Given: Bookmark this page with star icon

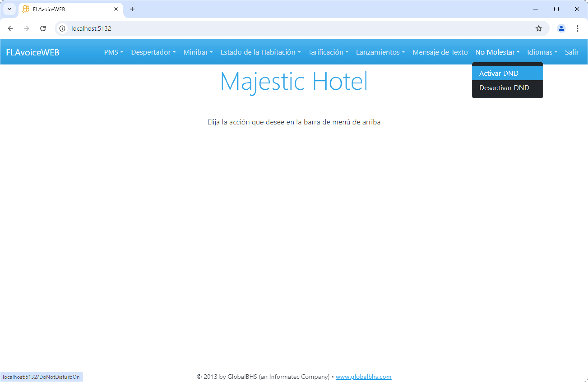Looking at the screenshot, I should (539, 28).
